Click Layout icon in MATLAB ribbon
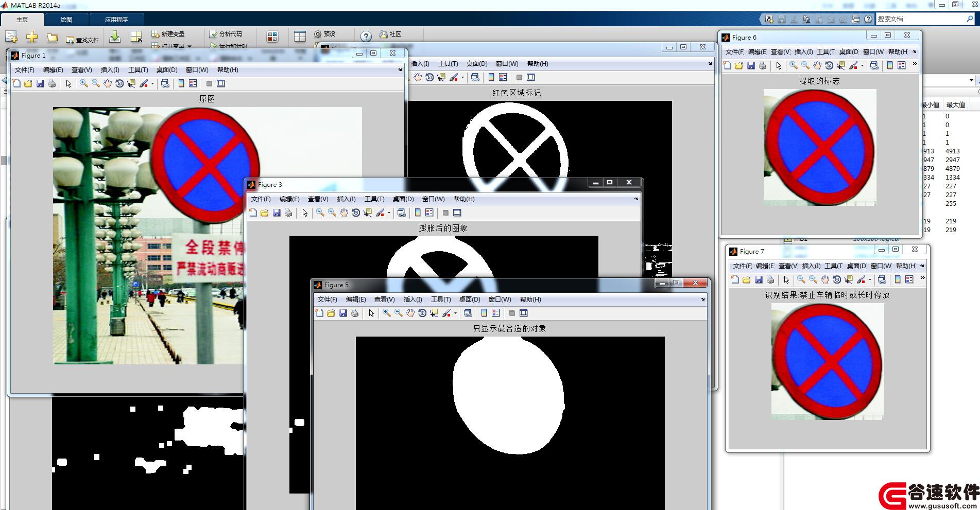The width and height of the screenshot is (980, 510). 300,37
